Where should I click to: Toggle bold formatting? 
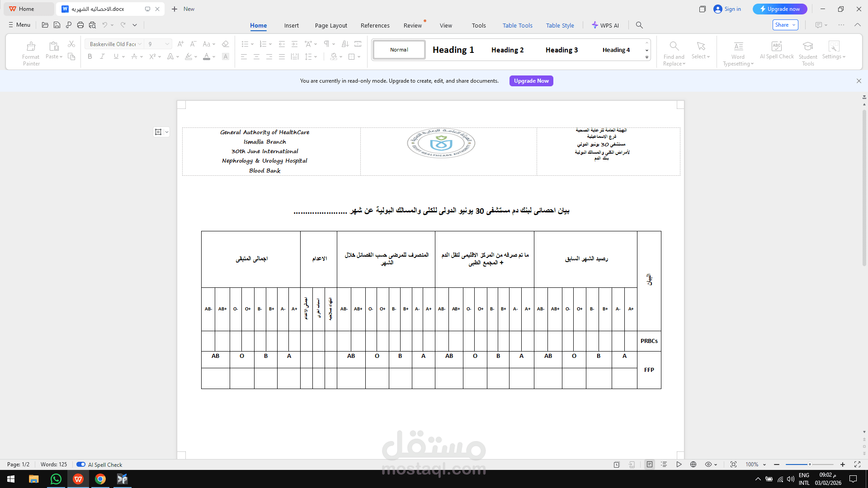point(90,56)
